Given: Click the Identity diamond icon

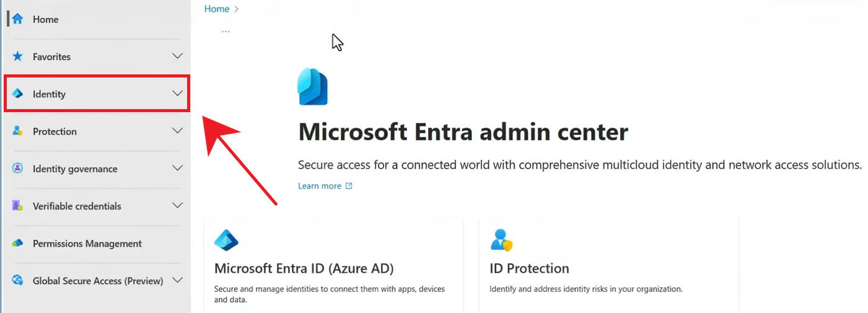Looking at the screenshot, I should (17, 94).
